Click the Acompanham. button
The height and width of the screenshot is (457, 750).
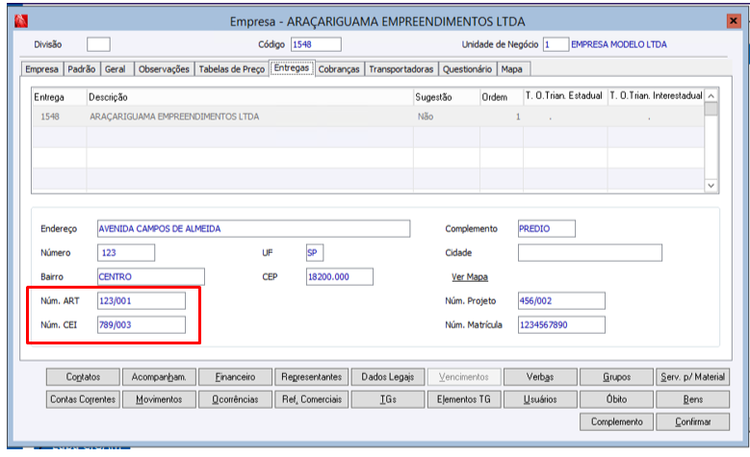click(159, 377)
